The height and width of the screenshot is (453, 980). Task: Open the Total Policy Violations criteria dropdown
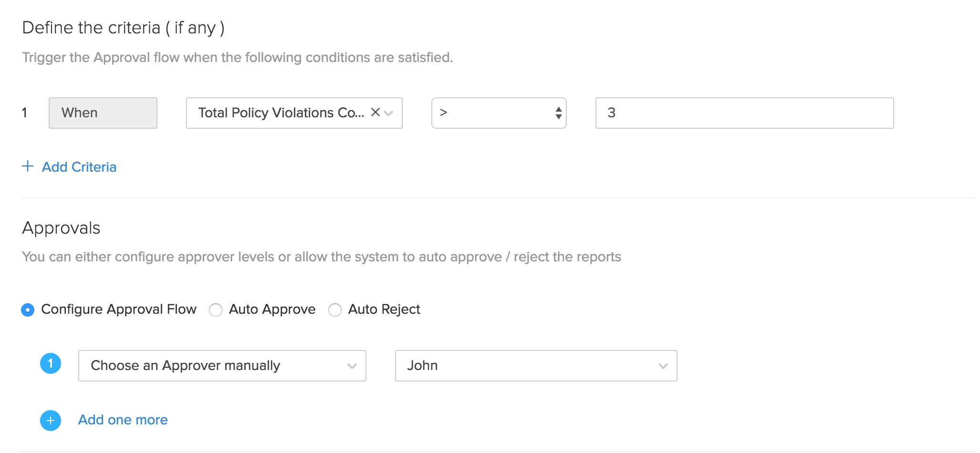(x=281, y=113)
